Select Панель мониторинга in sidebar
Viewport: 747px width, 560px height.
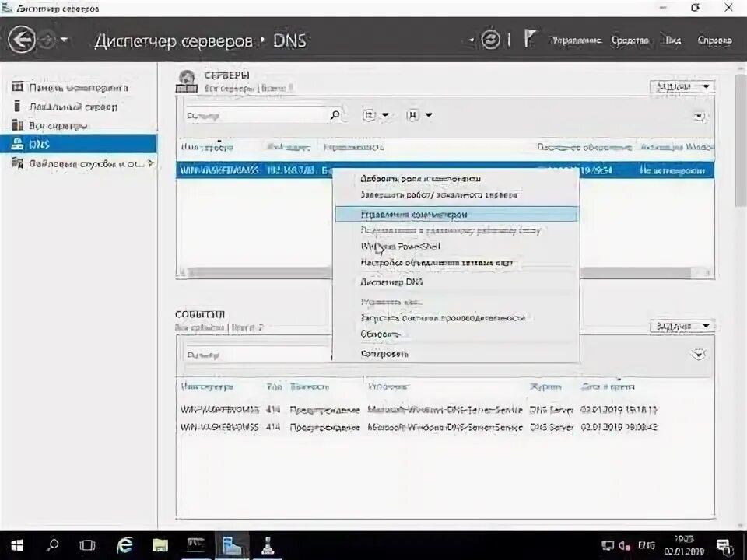click(x=79, y=88)
